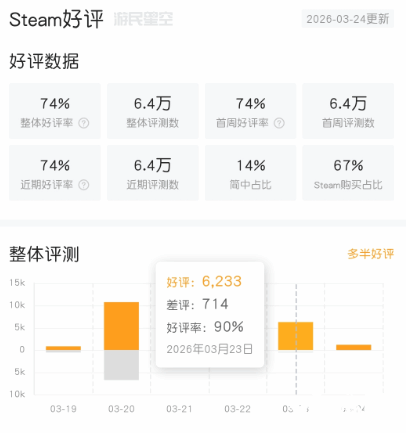Click the Steam好评 section title
The height and width of the screenshot is (433, 406).
pos(56,19)
